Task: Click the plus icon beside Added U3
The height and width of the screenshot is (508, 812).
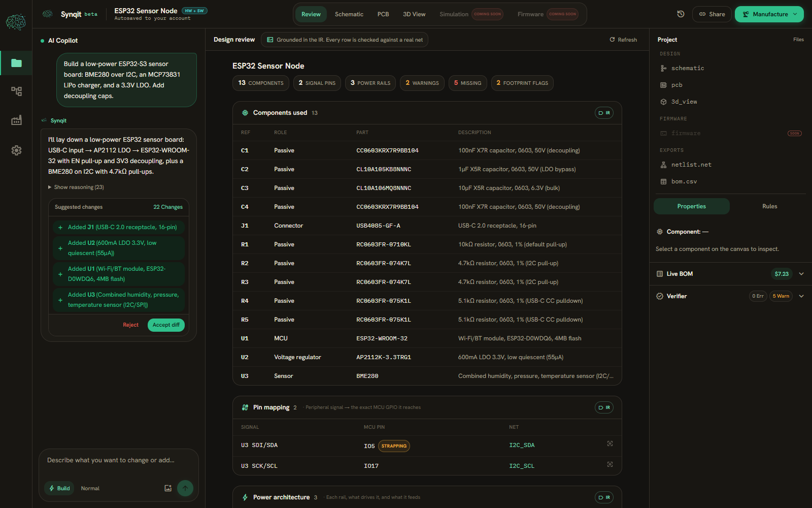Action: [60, 300]
